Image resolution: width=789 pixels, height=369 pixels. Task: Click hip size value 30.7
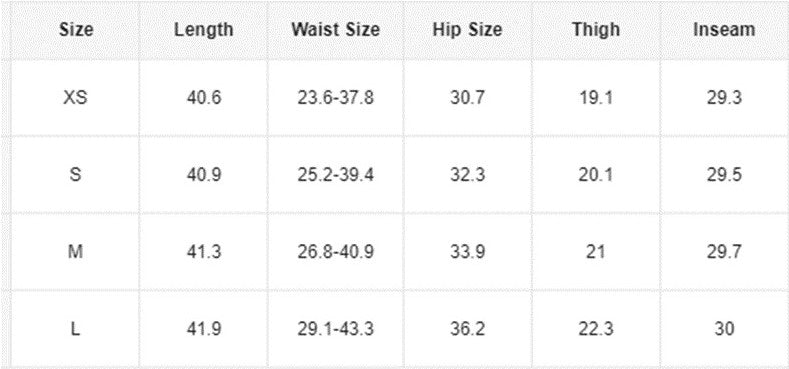pos(467,98)
